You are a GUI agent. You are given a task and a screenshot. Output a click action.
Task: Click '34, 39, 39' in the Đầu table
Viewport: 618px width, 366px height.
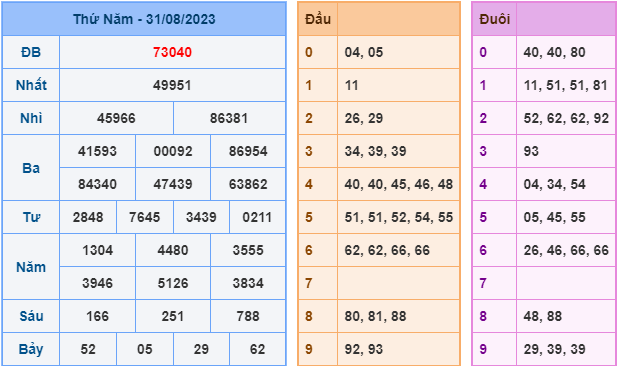tap(375, 151)
